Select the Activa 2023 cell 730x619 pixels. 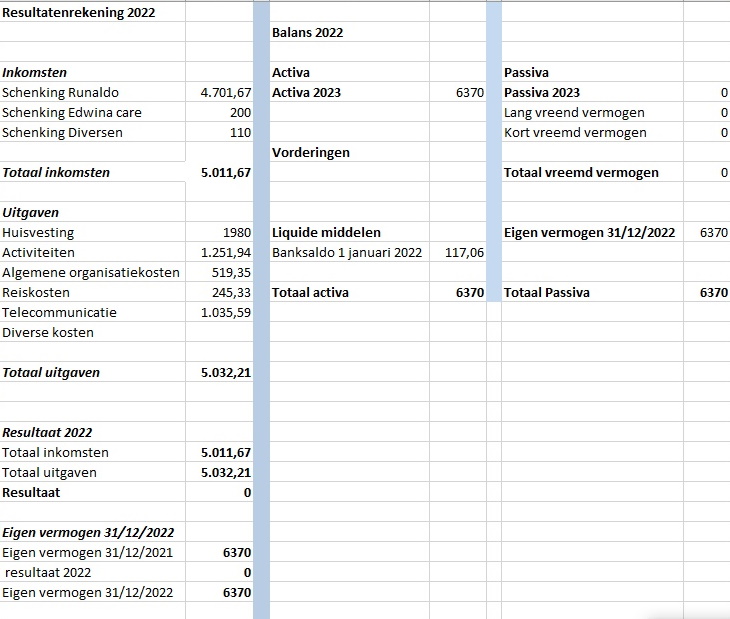click(x=306, y=92)
